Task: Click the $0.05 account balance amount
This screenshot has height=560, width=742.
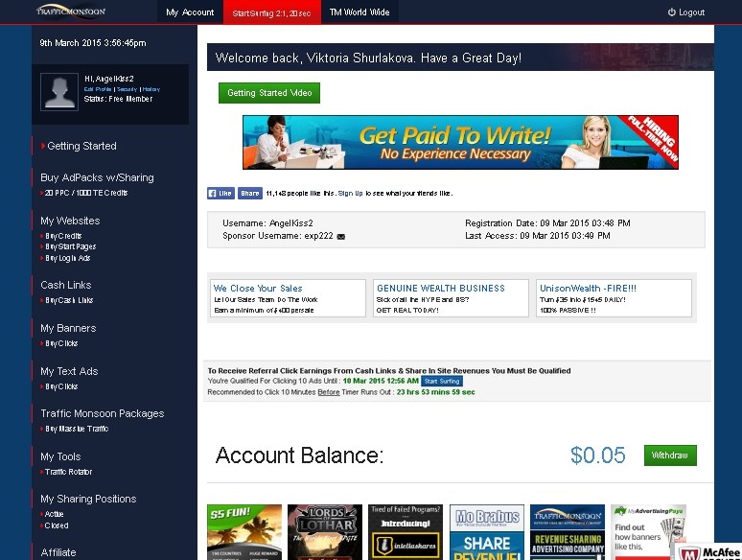Action: [x=597, y=455]
